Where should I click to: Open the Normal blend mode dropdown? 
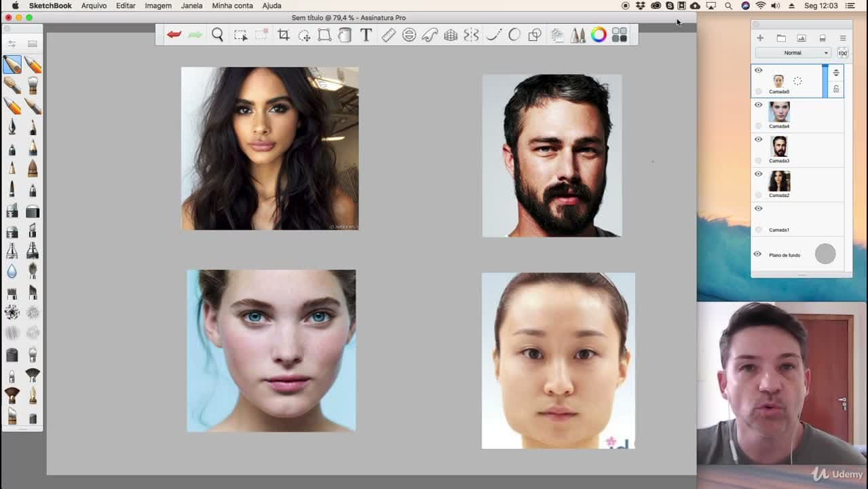pos(793,52)
